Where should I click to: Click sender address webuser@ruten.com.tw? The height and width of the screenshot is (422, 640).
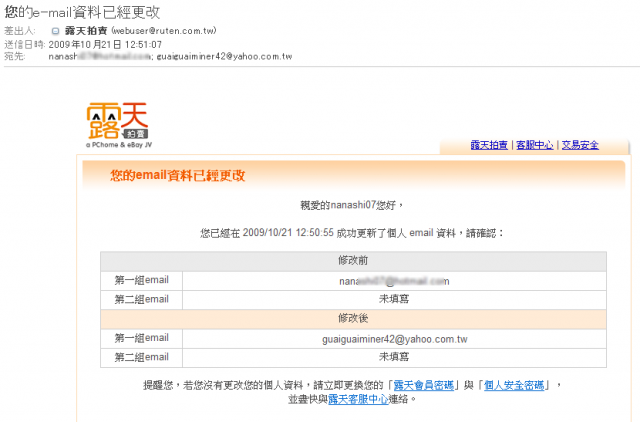164,31
